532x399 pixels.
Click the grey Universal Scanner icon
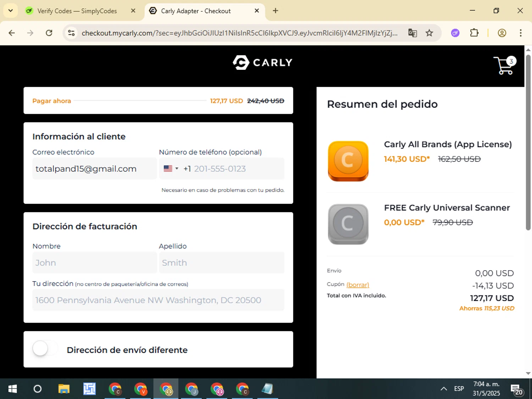click(348, 224)
